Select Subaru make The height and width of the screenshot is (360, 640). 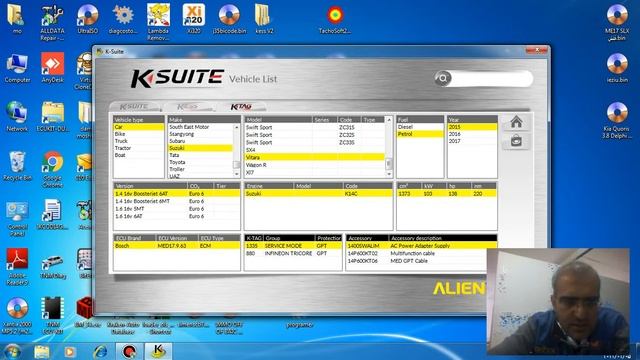[x=200, y=141]
